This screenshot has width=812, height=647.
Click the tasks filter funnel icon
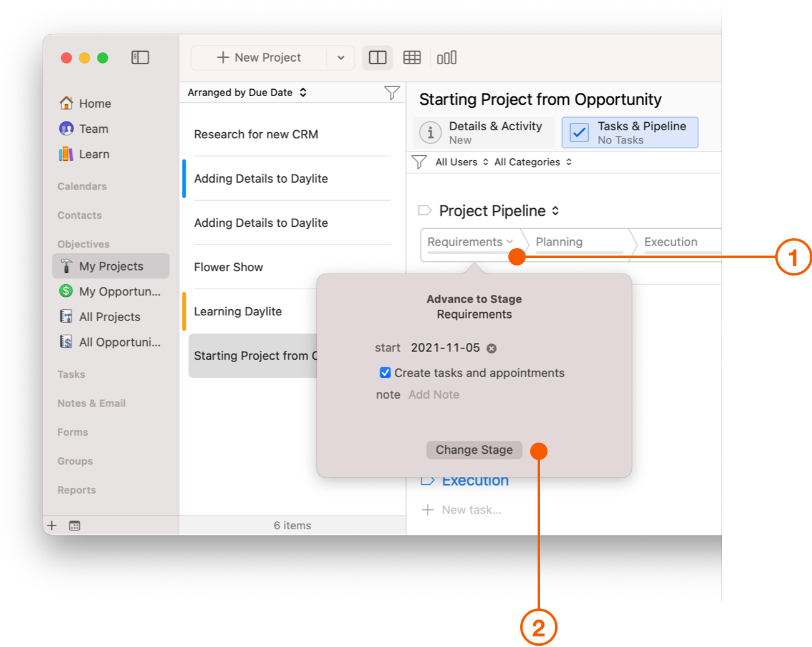(420, 162)
